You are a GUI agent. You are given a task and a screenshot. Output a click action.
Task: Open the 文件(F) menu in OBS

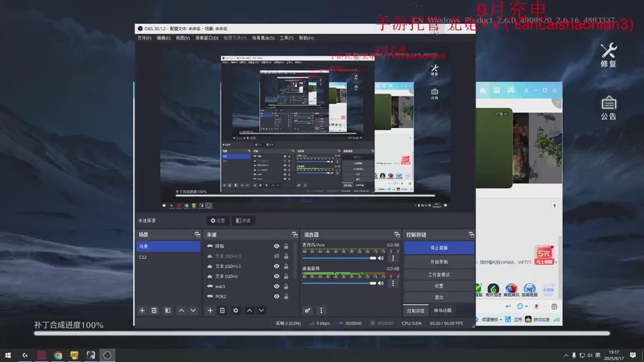[144, 38]
